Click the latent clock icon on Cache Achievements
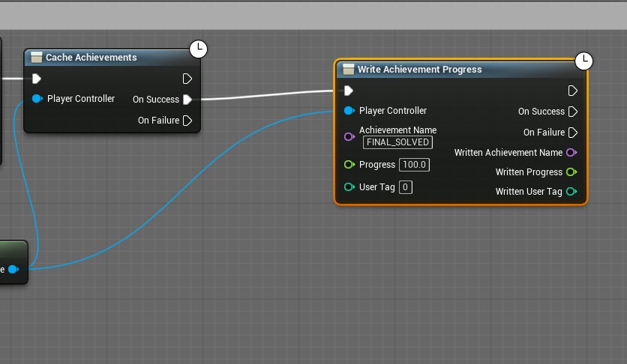 click(198, 49)
